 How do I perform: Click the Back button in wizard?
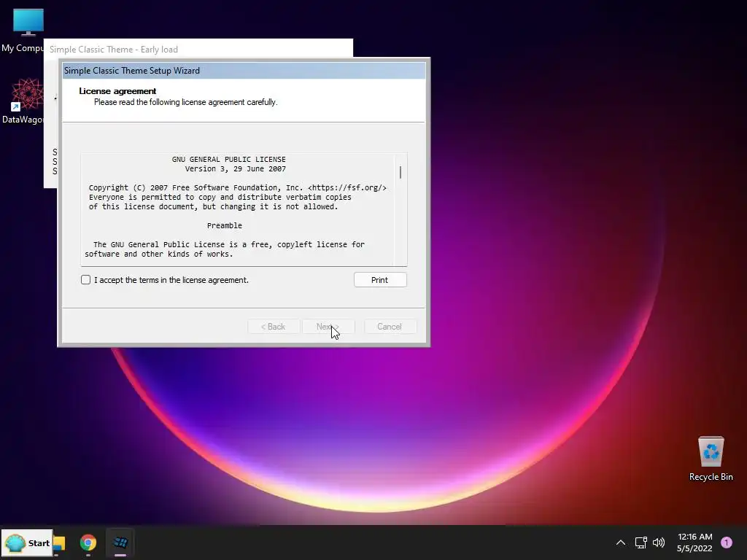click(x=273, y=327)
